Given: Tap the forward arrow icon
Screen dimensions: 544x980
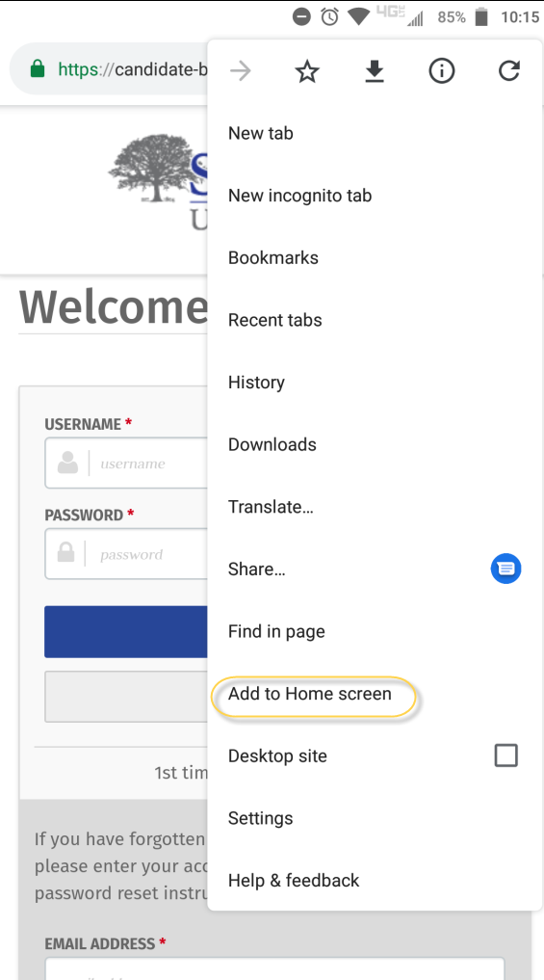Looking at the screenshot, I should [240, 72].
